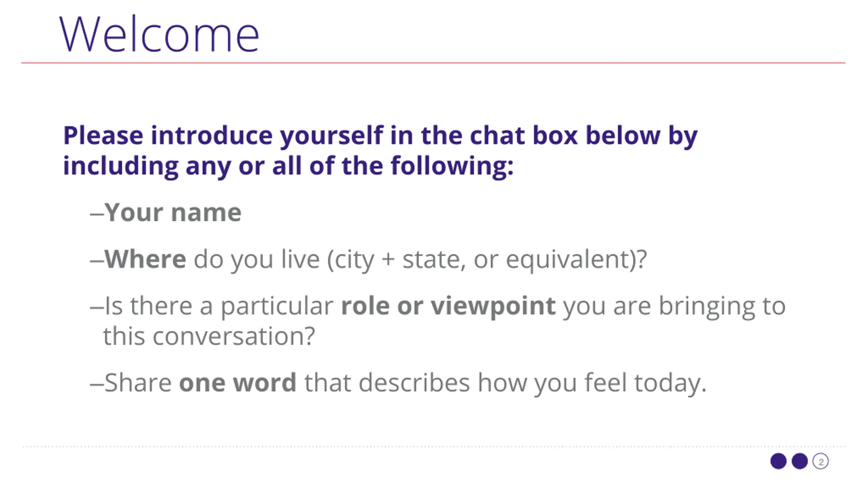Click the dotted footer divider line
Image resolution: width=868 pixels, height=488 pixels.
point(433,447)
